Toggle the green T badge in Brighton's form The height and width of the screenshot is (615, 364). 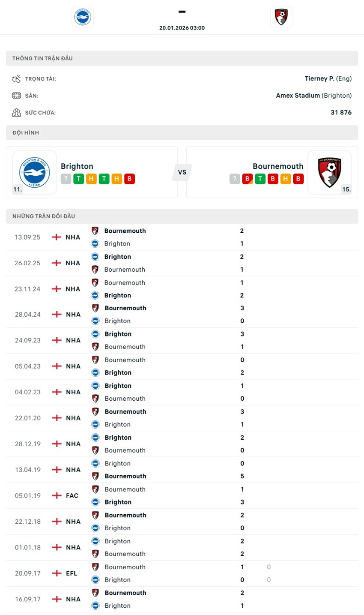[78, 179]
